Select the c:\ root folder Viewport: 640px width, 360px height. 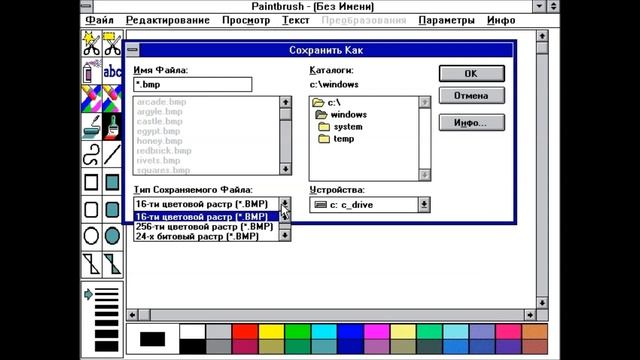click(326, 102)
